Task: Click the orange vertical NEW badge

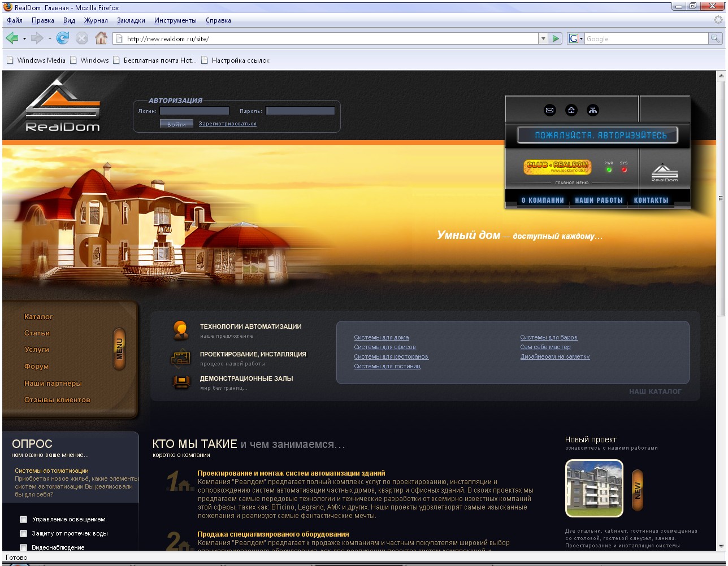Action: 638,490
